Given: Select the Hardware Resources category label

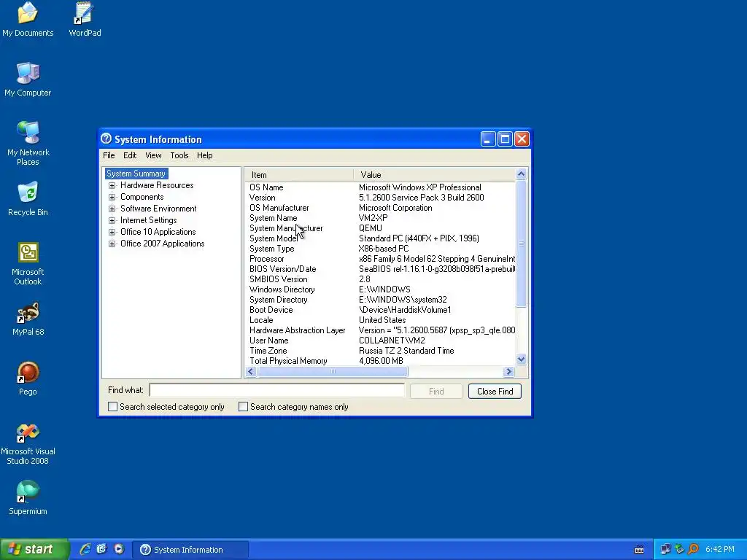Looking at the screenshot, I should click(x=157, y=185).
